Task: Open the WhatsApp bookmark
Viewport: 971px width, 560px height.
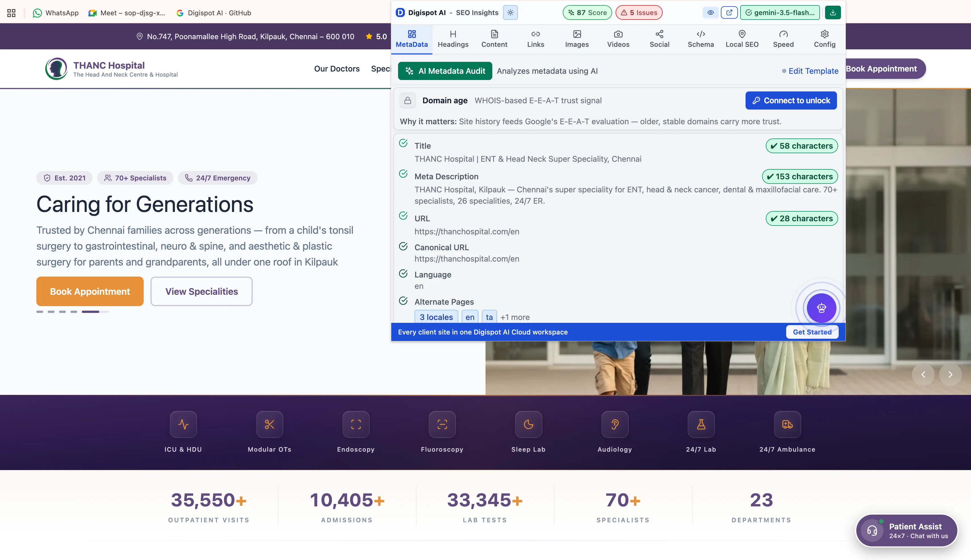Action: coord(56,13)
